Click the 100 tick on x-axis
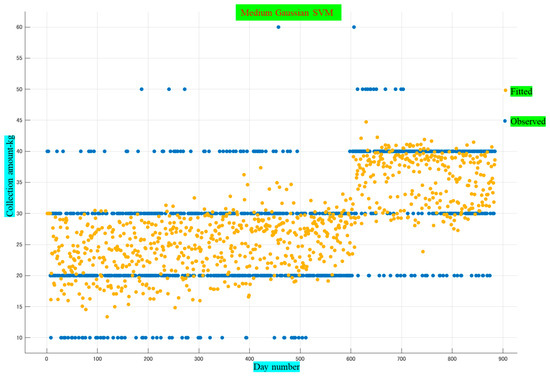Viewport: 550px width, 377px height. point(97,359)
